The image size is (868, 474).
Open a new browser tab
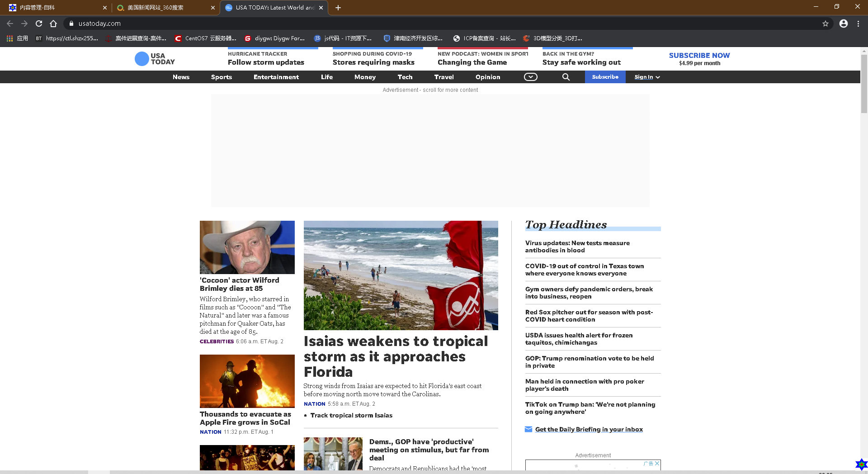click(338, 8)
